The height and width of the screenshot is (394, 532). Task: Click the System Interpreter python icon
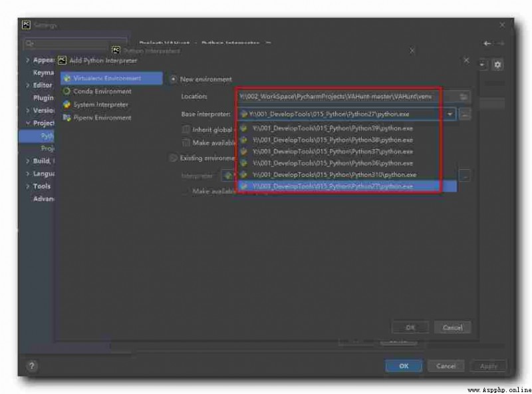(x=66, y=104)
